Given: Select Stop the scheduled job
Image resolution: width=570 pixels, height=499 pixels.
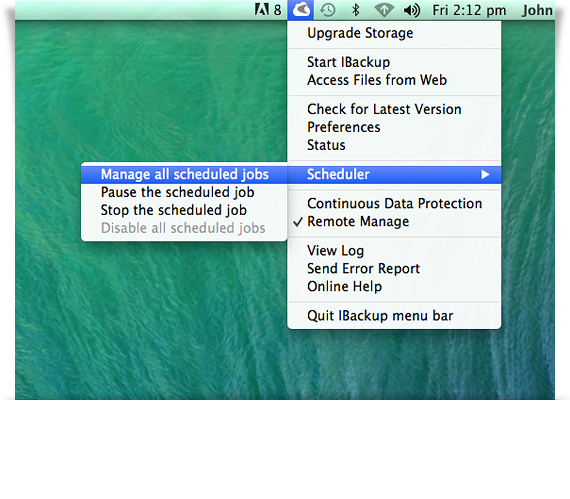Looking at the screenshot, I should 184,210.
